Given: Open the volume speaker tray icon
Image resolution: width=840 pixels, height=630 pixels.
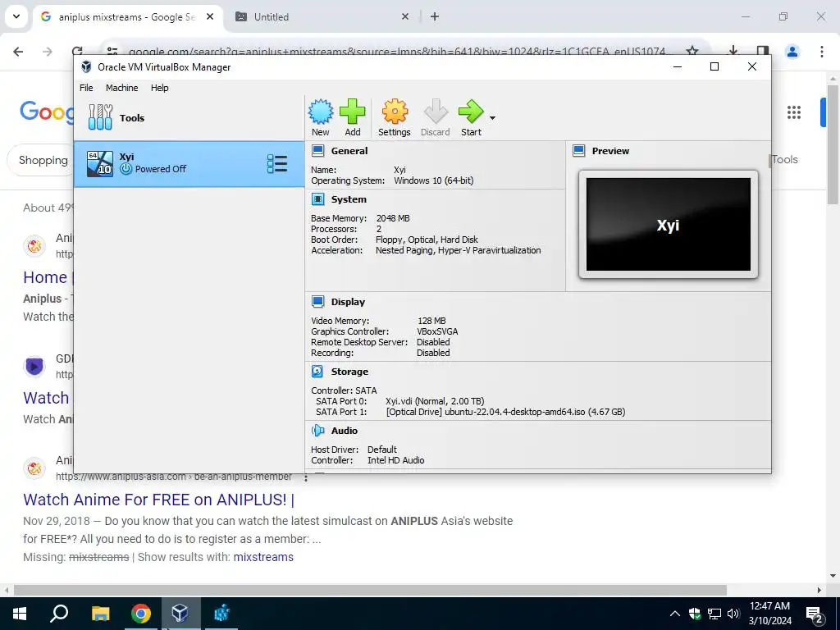Looking at the screenshot, I should point(733,614).
